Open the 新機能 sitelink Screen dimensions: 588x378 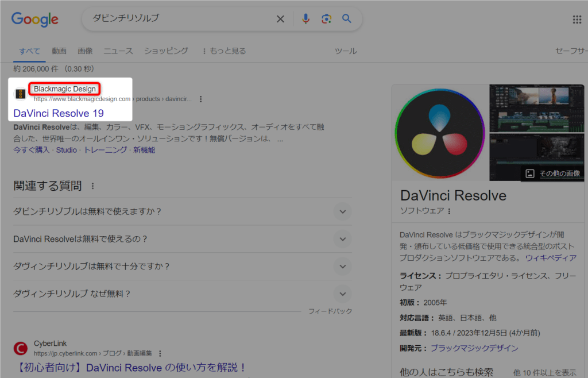click(144, 150)
